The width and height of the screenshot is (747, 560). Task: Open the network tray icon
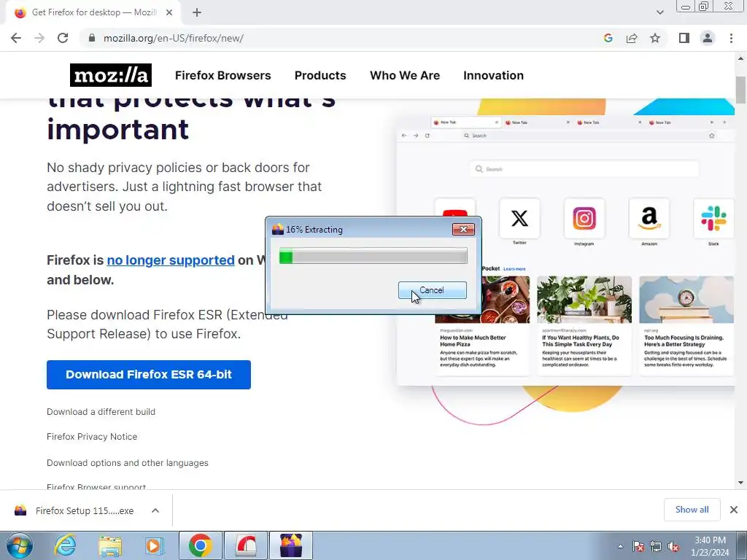(656, 546)
